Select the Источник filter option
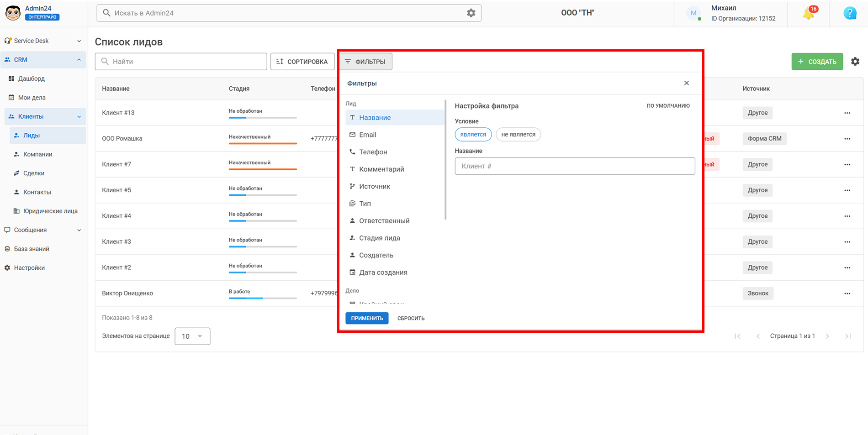The height and width of the screenshot is (435, 868). pos(395,187)
